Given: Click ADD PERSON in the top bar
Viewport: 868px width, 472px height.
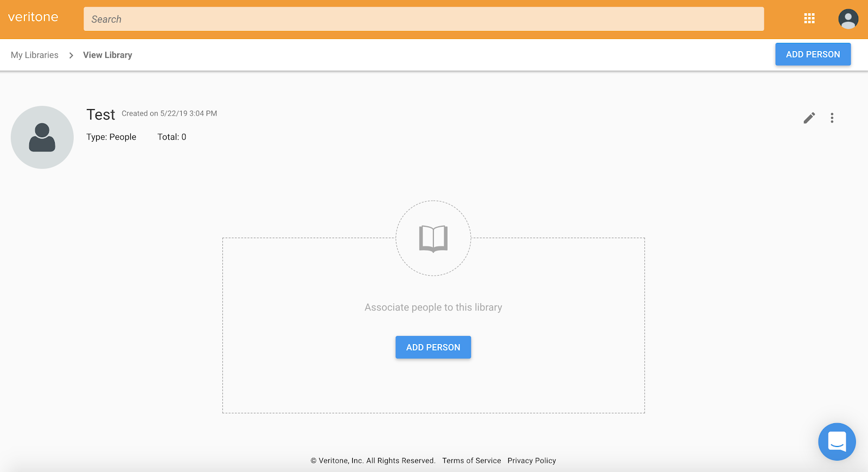Looking at the screenshot, I should 813,54.
